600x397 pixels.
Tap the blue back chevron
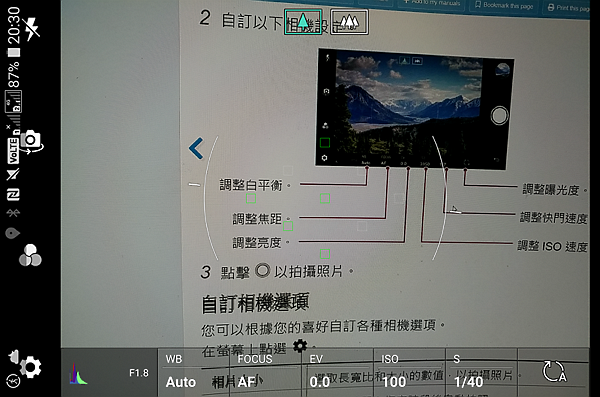click(x=196, y=148)
